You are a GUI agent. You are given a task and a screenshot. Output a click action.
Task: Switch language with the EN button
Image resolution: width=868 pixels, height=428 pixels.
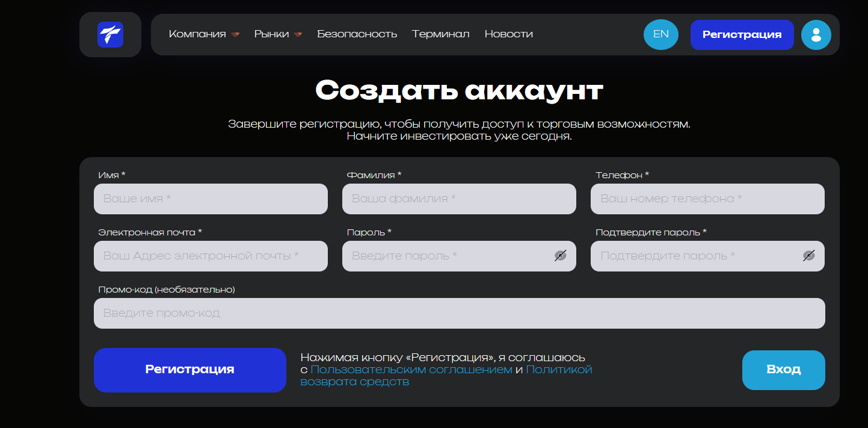[x=661, y=35]
